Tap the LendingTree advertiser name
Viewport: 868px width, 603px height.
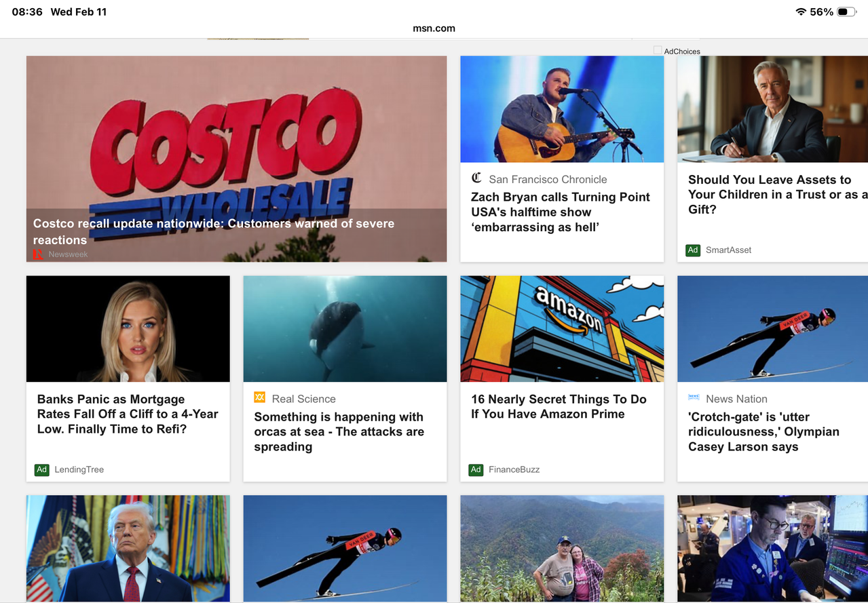[79, 469]
